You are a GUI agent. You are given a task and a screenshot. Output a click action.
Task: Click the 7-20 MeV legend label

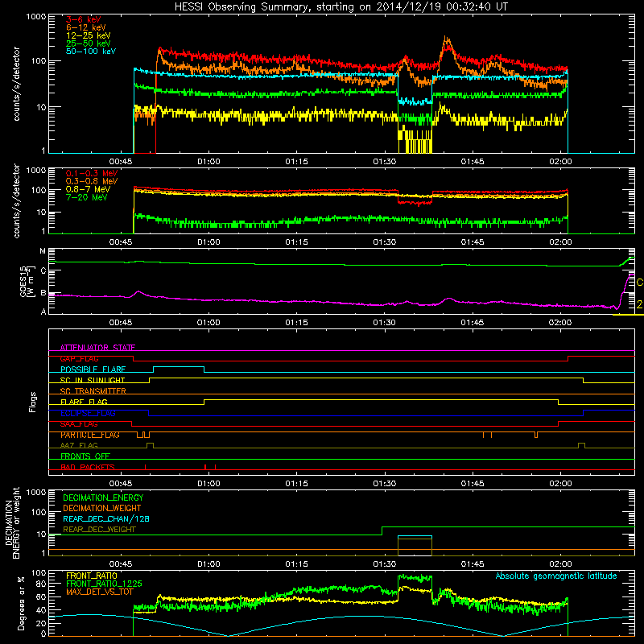tap(86, 197)
